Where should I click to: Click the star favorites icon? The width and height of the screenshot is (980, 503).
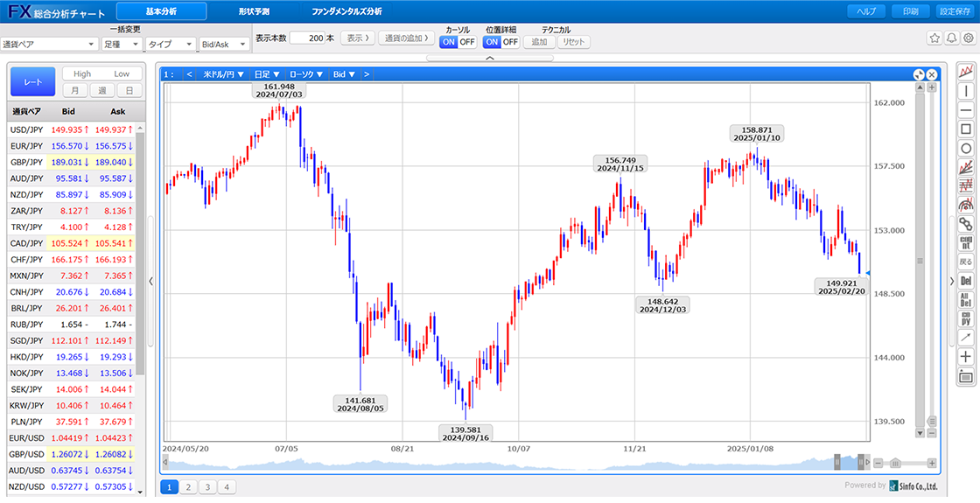tap(934, 38)
